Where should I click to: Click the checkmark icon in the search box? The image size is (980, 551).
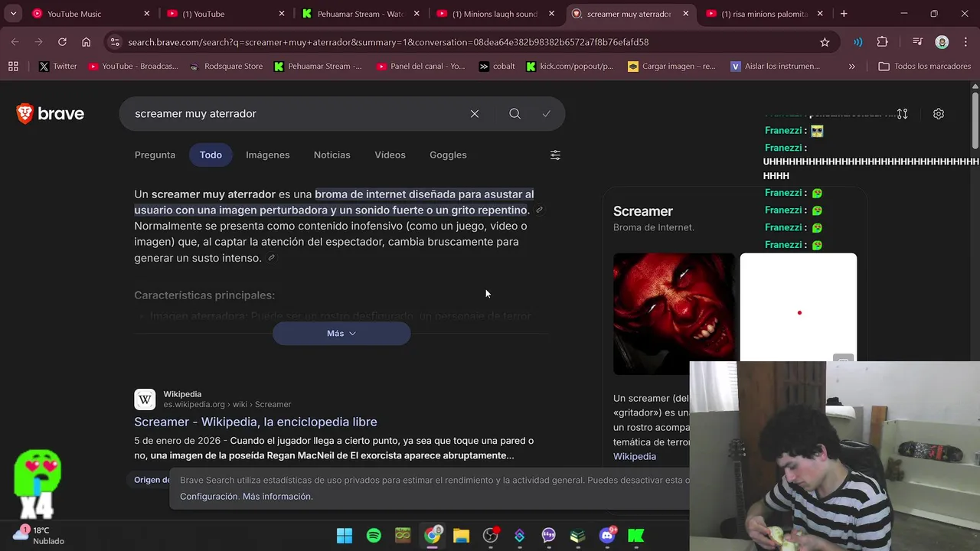tap(546, 114)
